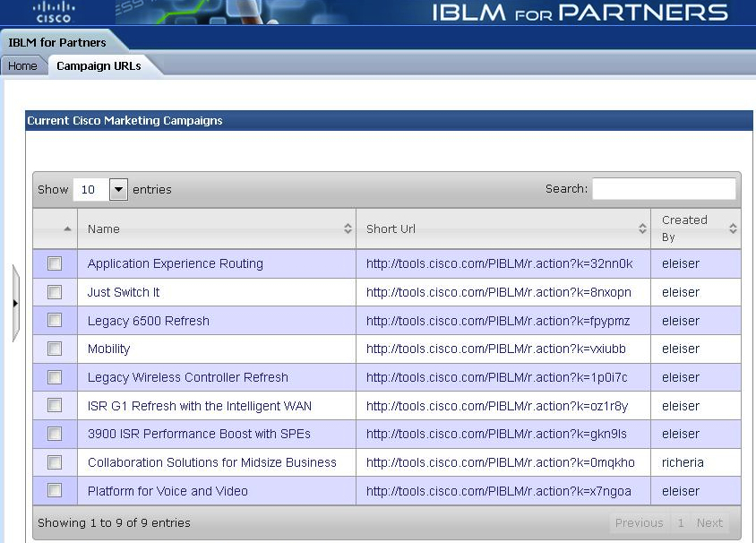Select the Campaign URLs tab
This screenshot has width=756, height=543.
[100, 65]
